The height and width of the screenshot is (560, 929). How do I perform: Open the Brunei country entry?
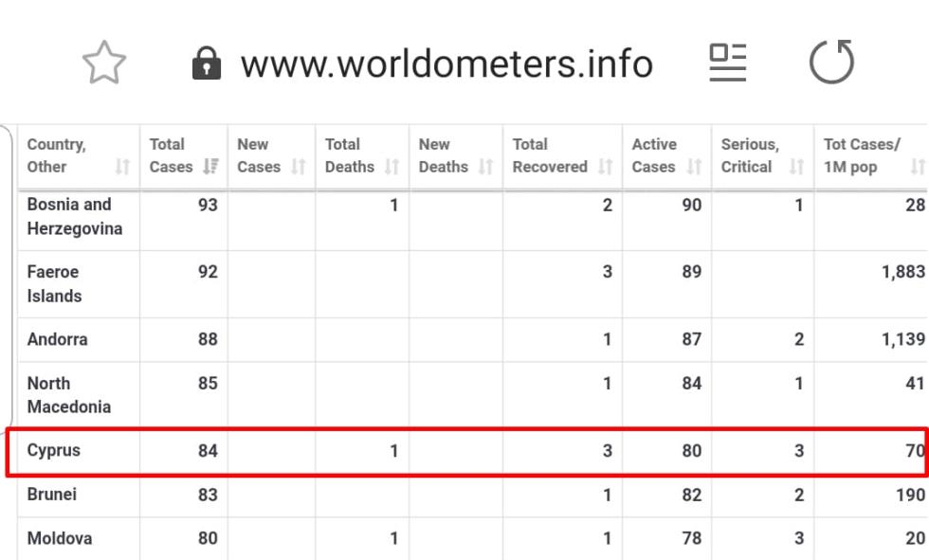52,495
